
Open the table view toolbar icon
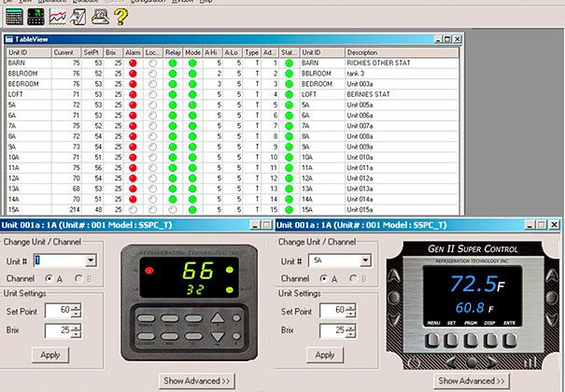(x=14, y=17)
